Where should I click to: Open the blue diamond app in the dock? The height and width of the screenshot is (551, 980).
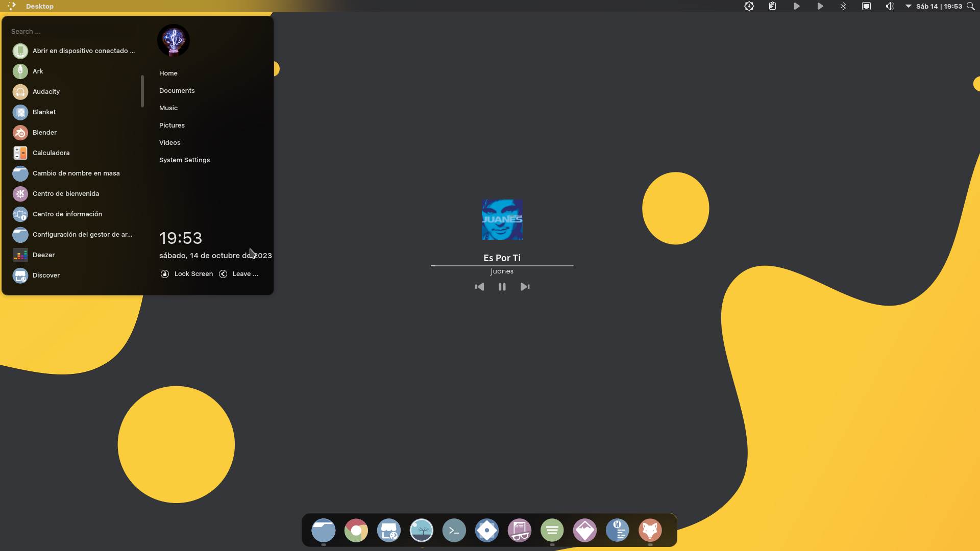(486, 531)
